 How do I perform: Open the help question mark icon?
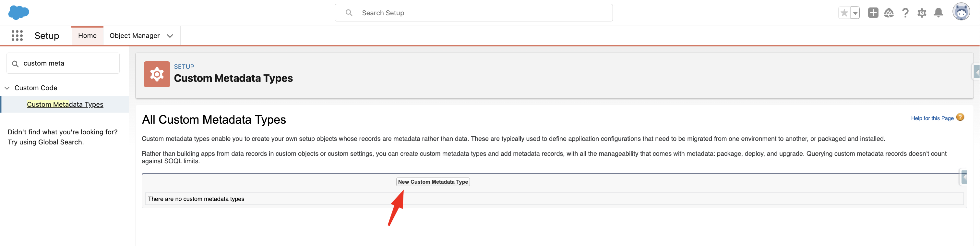pos(905,13)
